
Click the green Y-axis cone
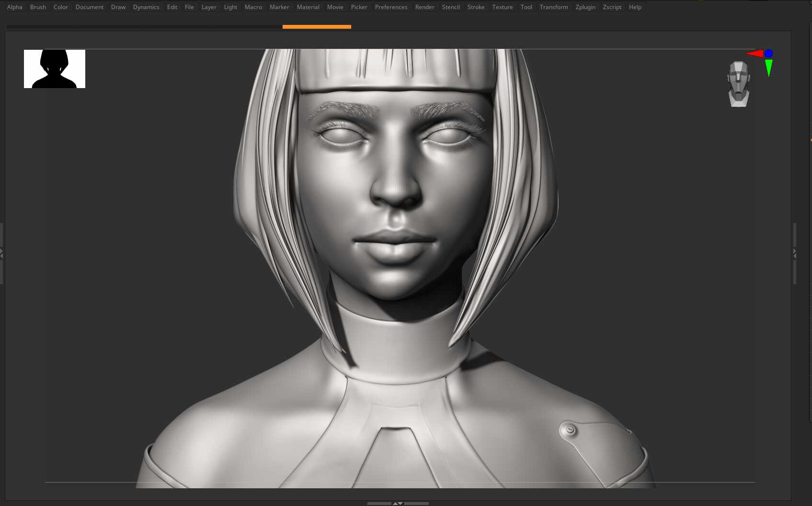tap(768, 67)
